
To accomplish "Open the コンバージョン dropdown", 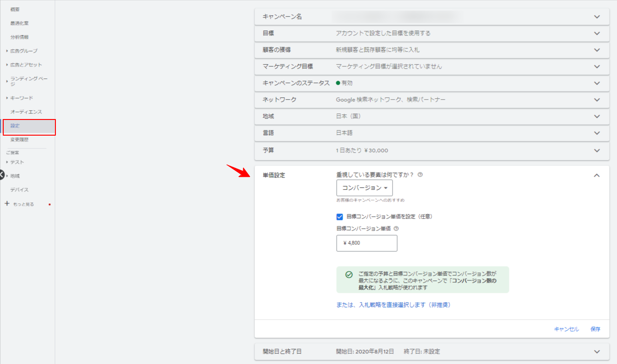I will (x=364, y=188).
